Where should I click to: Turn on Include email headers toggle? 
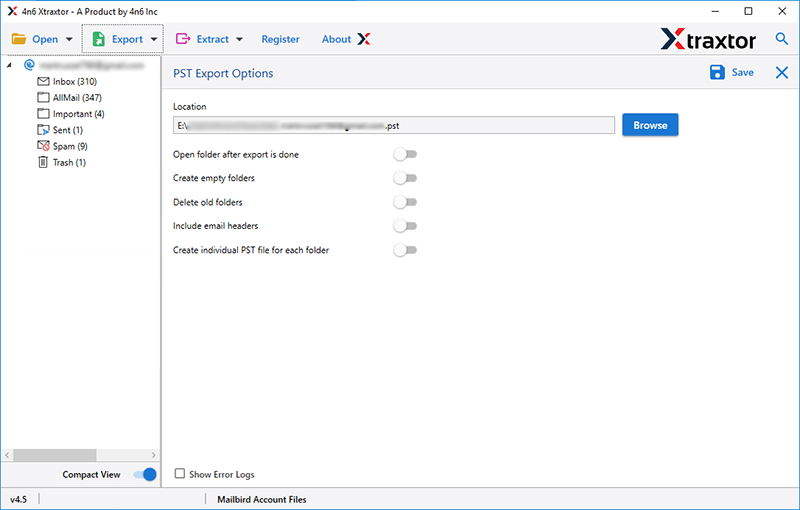point(405,226)
